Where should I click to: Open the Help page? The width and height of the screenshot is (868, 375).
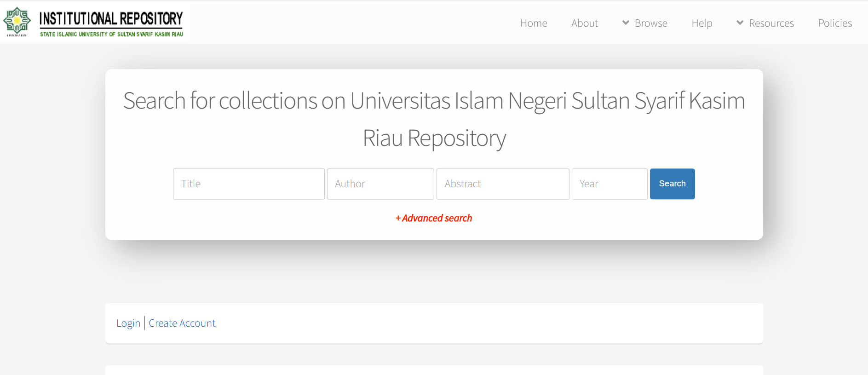click(701, 23)
